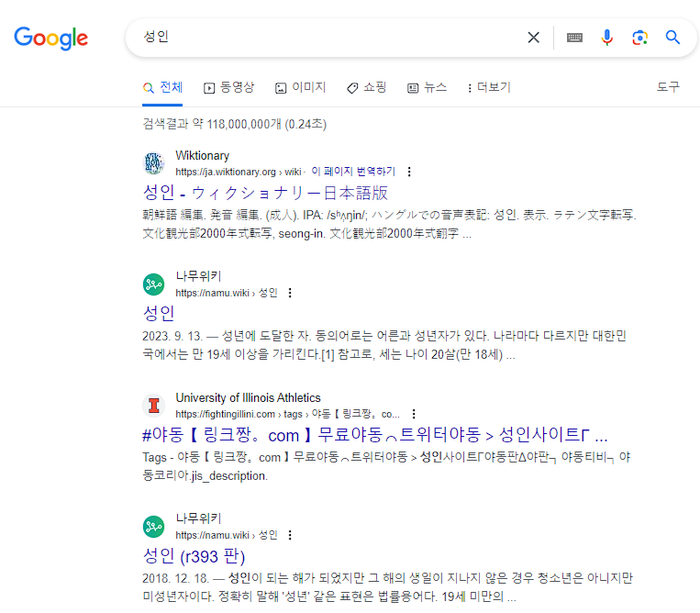Click 이 페이지 번역하기 link
Viewport: 700px width, 613px height.
[x=353, y=172]
